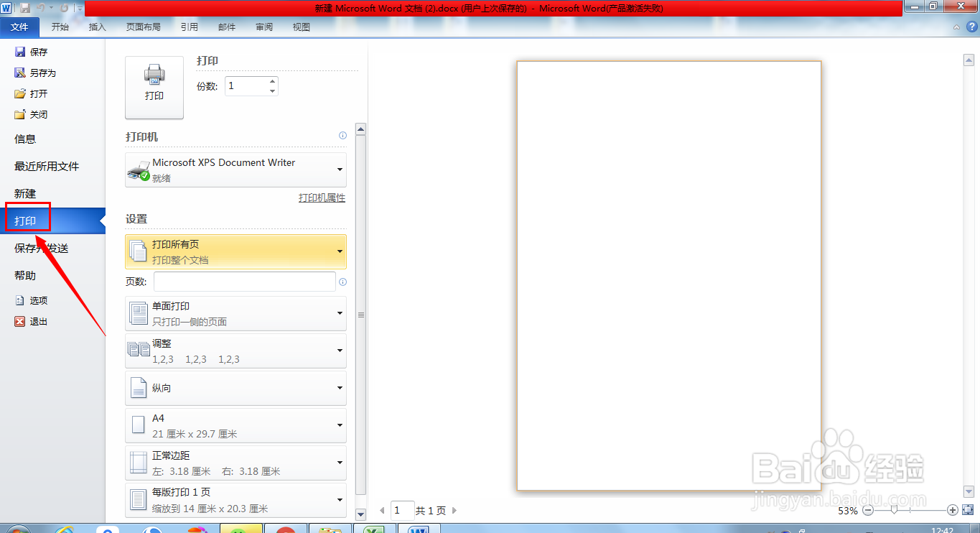The image size is (980, 533).
Task: Select 打印 in the backstage menu
Action: 52,221
